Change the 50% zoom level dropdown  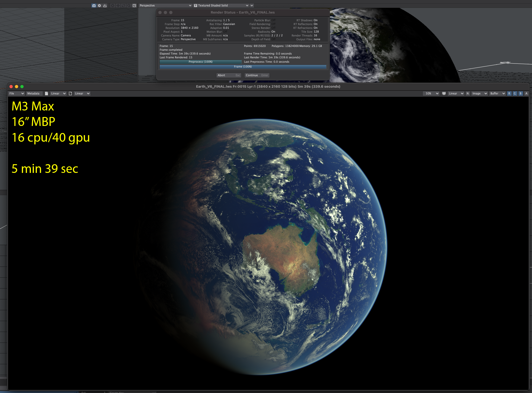coord(431,93)
